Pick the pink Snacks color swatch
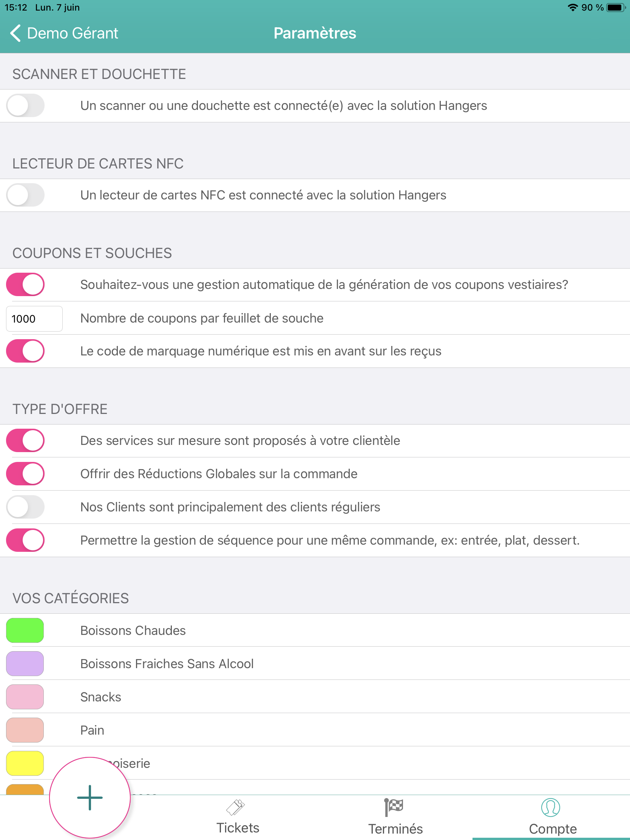 pyautogui.click(x=25, y=697)
